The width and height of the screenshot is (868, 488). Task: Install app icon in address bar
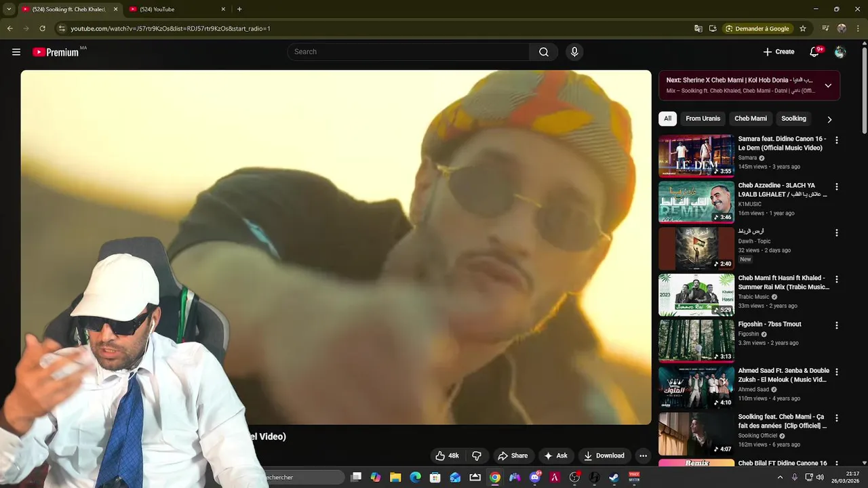tap(713, 28)
